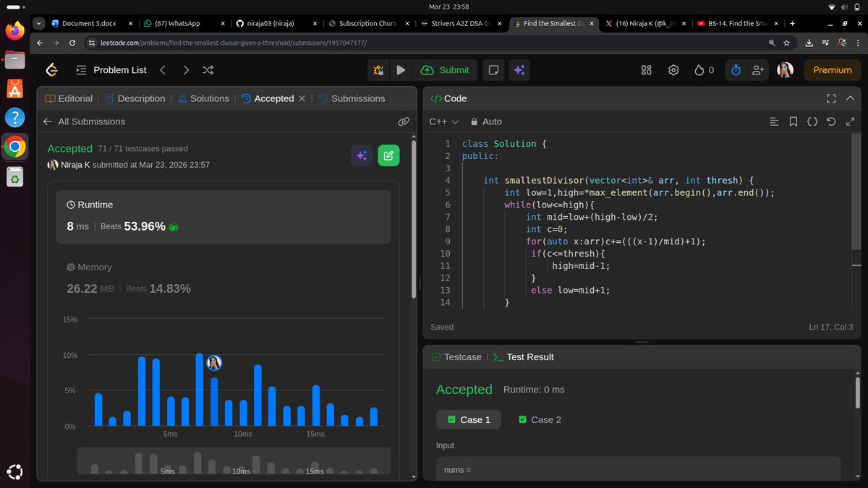Screen dimensions: 868x488
Task: Open the invite collaborator icon
Action: tap(758, 70)
